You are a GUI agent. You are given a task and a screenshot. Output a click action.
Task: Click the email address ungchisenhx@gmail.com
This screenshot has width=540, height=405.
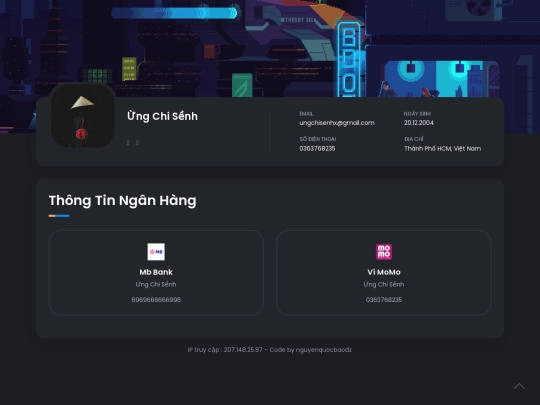[337, 123]
